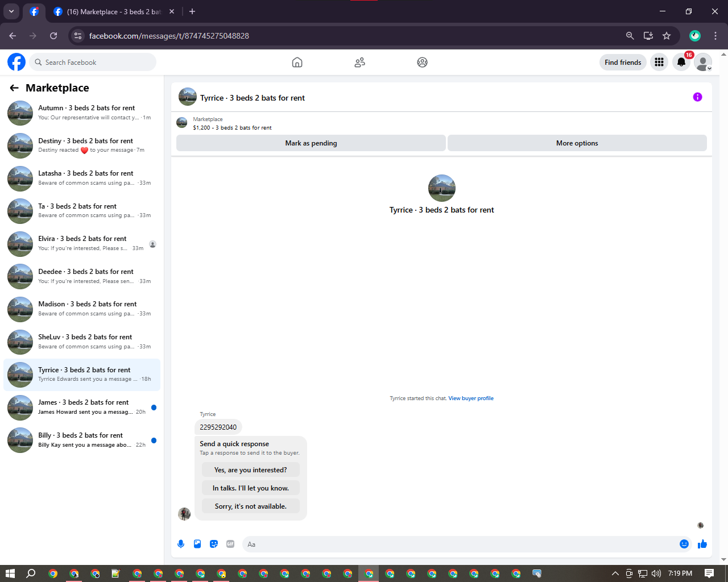
Task: Click Mark as pending button
Action: (x=311, y=143)
